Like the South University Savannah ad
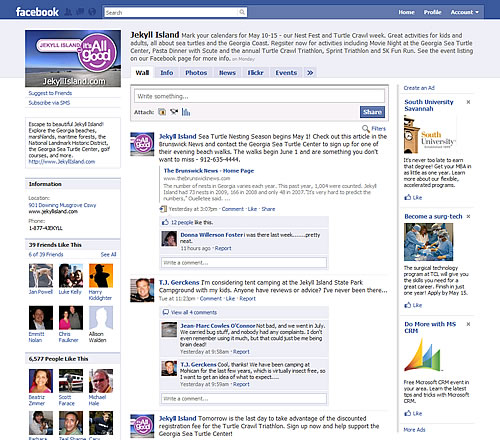The width and height of the screenshot is (500, 440). tap(413, 197)
